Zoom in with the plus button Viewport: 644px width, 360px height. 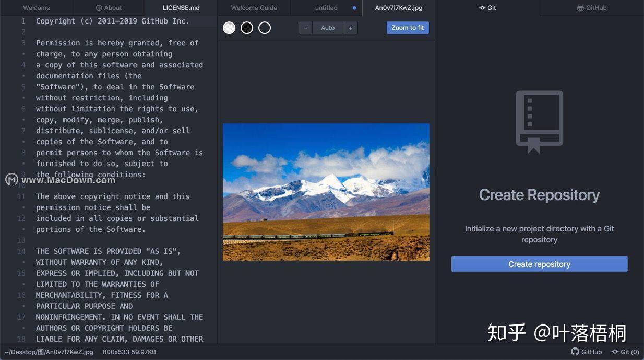pos(350,28)
